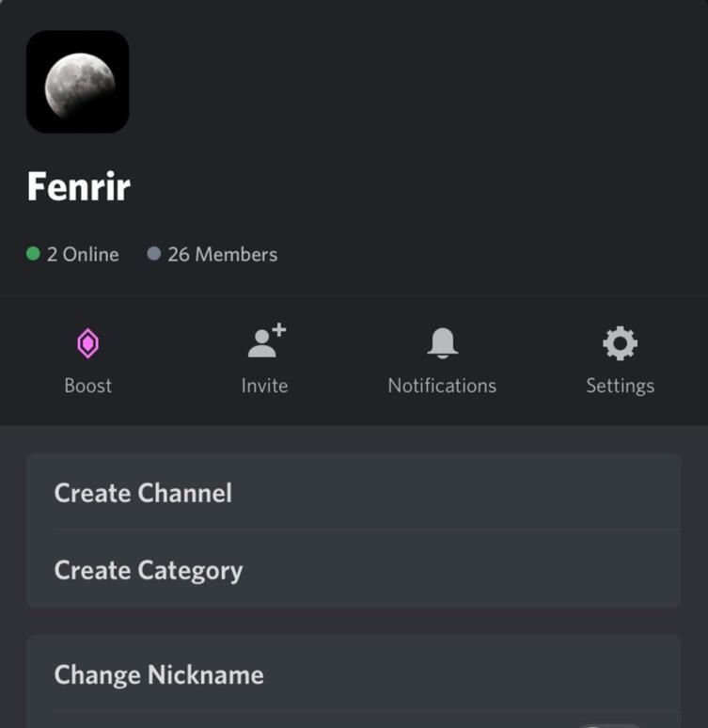Open server Settings gear icon
708x728 pixels.
[620, 343]
